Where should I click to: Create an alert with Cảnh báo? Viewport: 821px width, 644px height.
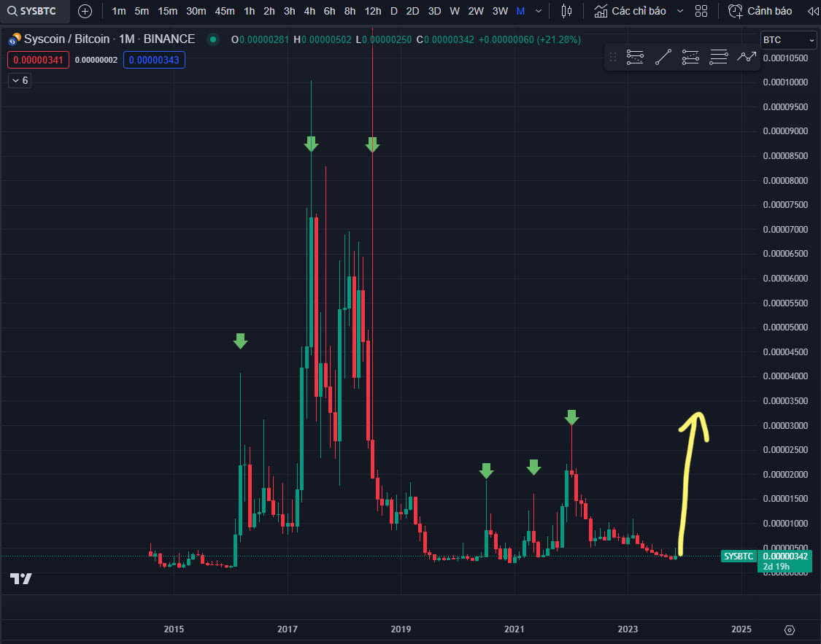[760, 11]
